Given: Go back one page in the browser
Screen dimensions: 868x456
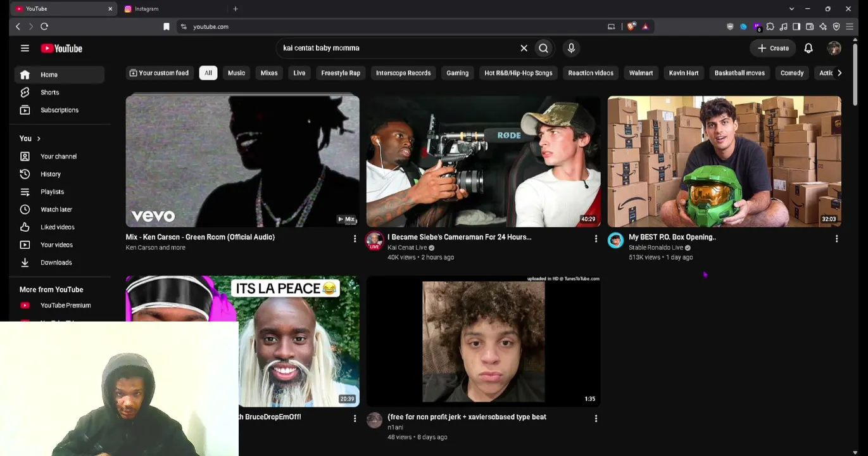Looking at the screenshot, I should tap(18, 27).
